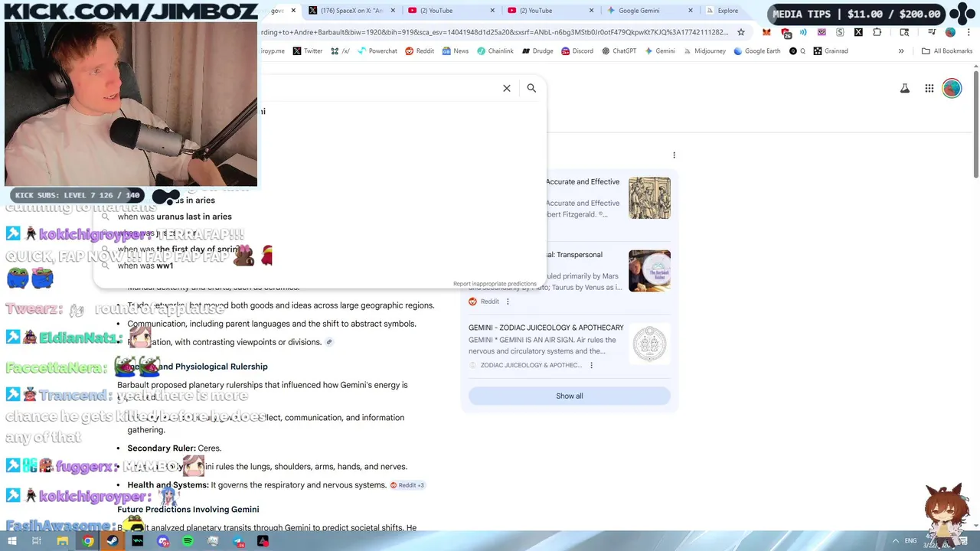Open the MetaMask fox extension
980x551 pixels.
pos(766,32)
